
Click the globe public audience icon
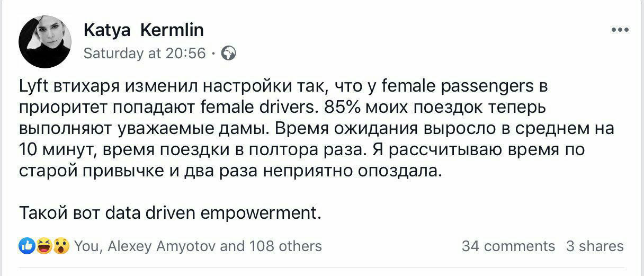pyautogui.click(x=228, y=53)
